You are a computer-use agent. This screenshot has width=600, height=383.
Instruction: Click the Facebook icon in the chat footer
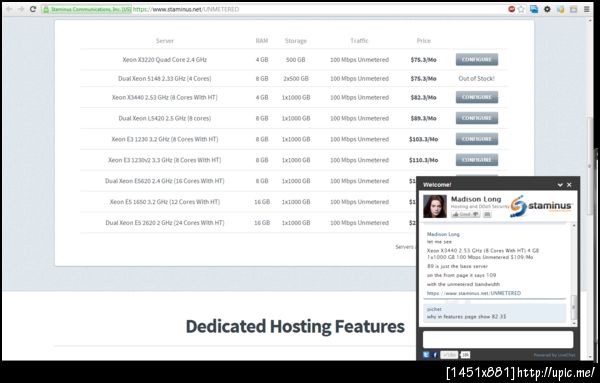tap(435, 355)
